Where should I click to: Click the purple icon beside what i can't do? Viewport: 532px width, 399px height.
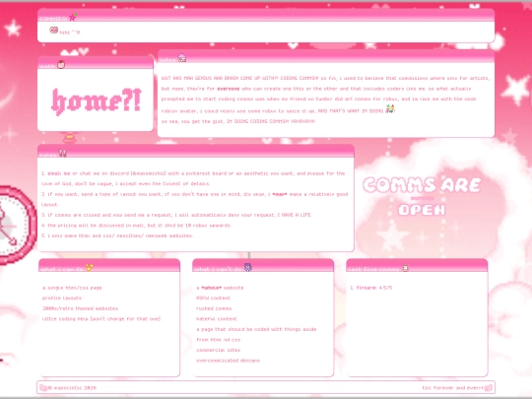pyautogui.click(x=248, y=267)
